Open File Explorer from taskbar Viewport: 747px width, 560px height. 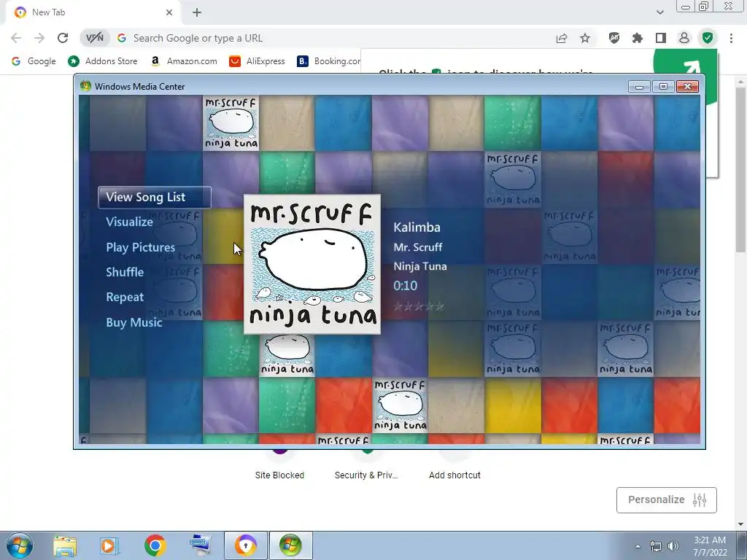(65, 545)
